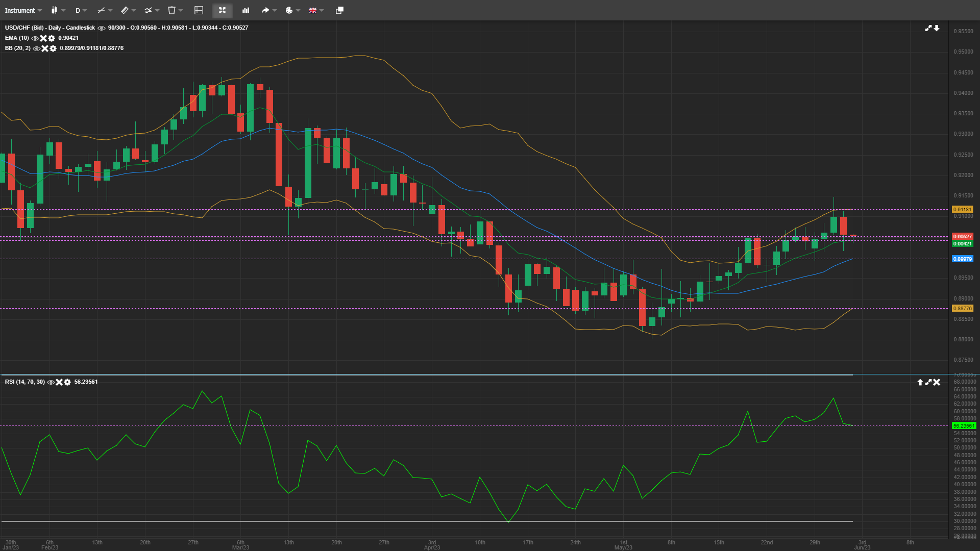Click the lower Bollinger tag 0.88776
Viewport: 980px width, 551px height.
[963, 309]
